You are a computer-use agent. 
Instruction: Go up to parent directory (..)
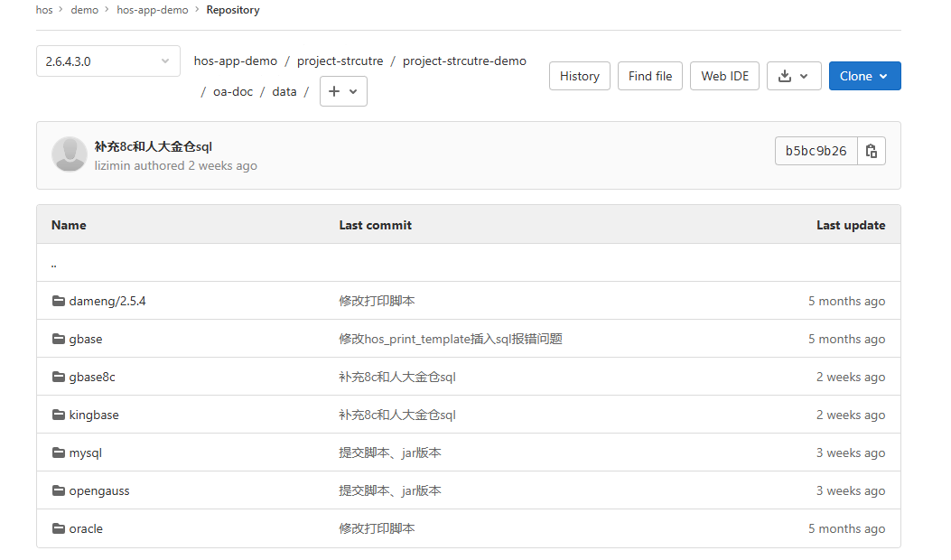[54, 265]
